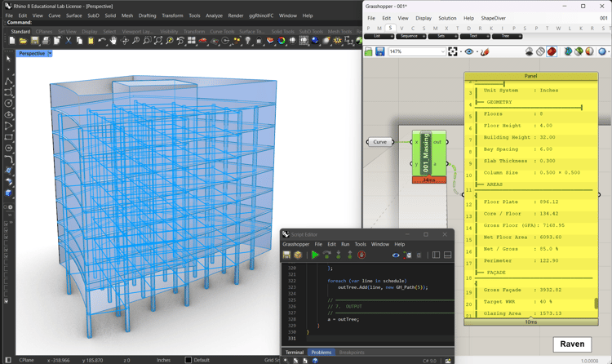Select the Pan hand tool in Rhino

pyautogui.click(x=113, y=40)
